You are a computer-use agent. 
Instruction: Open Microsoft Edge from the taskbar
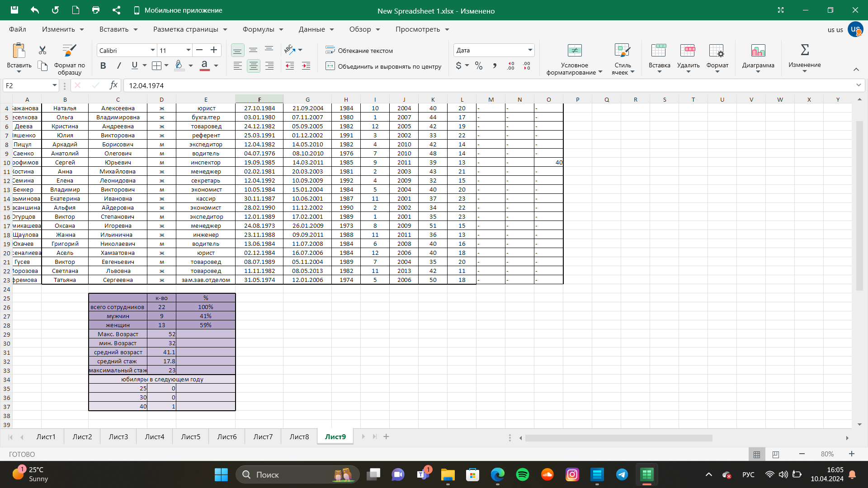coord(498,474)
